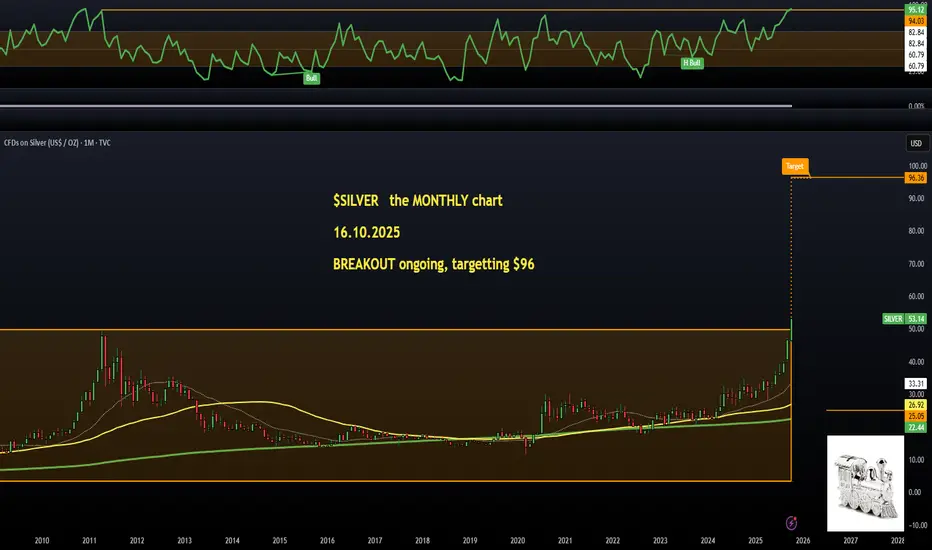
Task: Open the silver train thumbnail image
Action: pos(865,483)
